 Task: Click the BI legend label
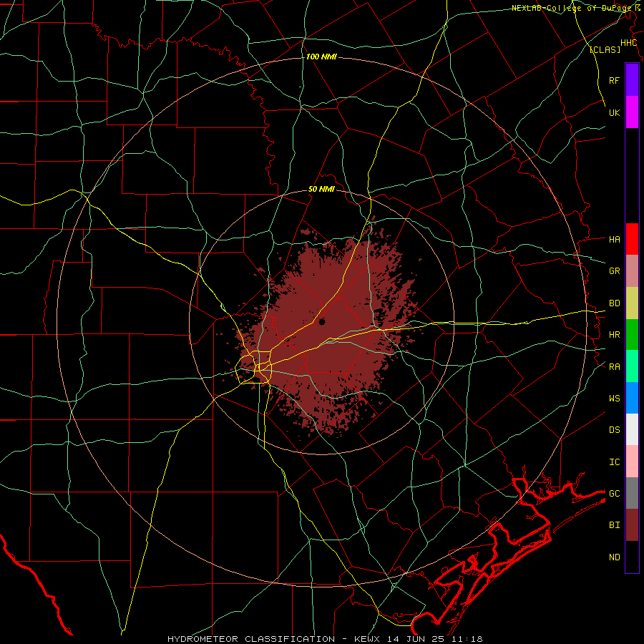[x=614, y=525]
